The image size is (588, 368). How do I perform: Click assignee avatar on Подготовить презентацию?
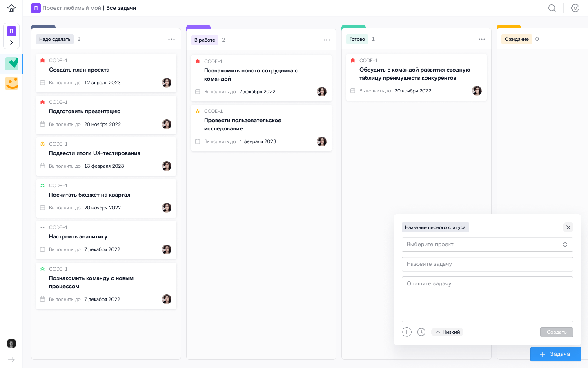pos(167,124)
